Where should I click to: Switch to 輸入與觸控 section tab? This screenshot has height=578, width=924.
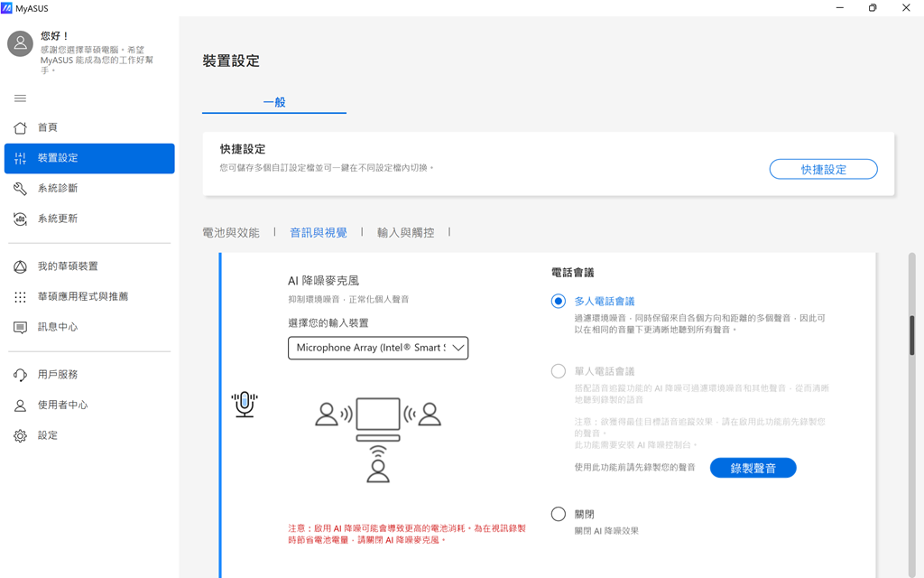pyautogui.click(x=405, y=233)
